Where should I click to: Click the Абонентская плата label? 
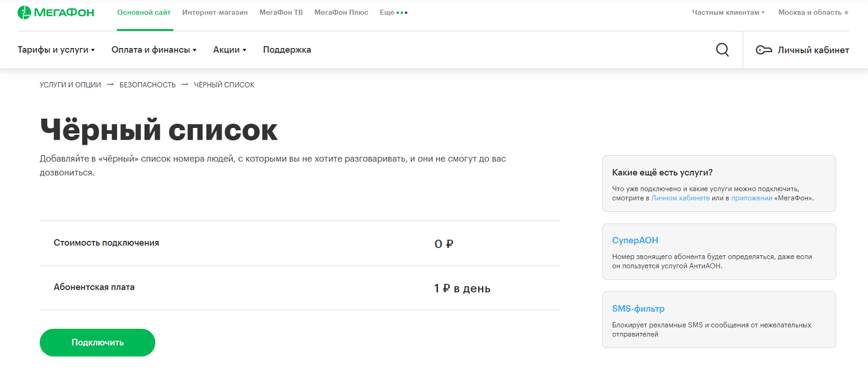coord(94,287)
